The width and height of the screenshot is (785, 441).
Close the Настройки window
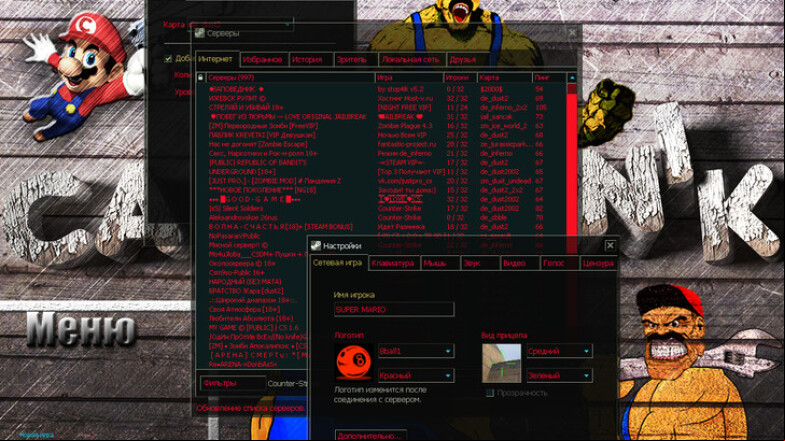point(610,245)
